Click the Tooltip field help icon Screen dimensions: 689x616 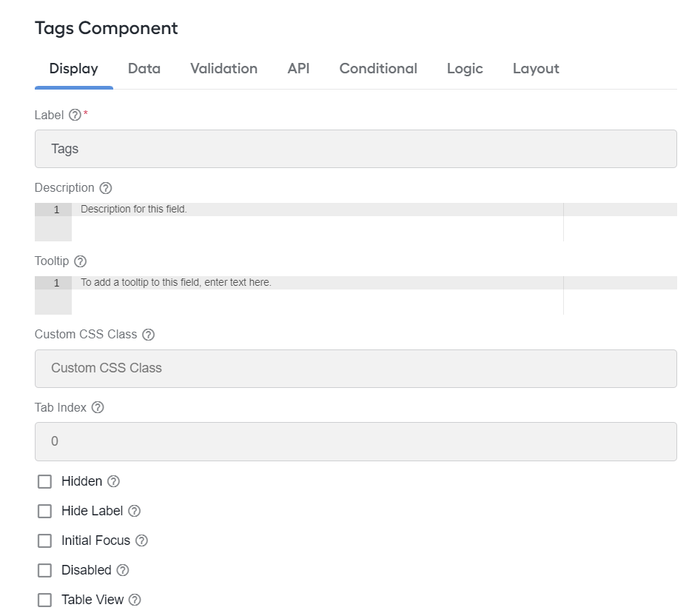coord(81,261)
